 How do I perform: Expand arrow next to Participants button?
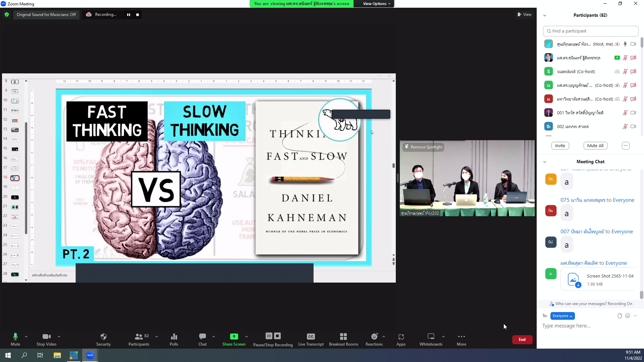coord(157,337)
